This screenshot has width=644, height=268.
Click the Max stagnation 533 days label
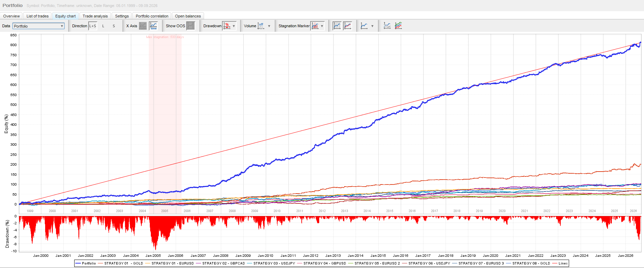click(165, 37)
